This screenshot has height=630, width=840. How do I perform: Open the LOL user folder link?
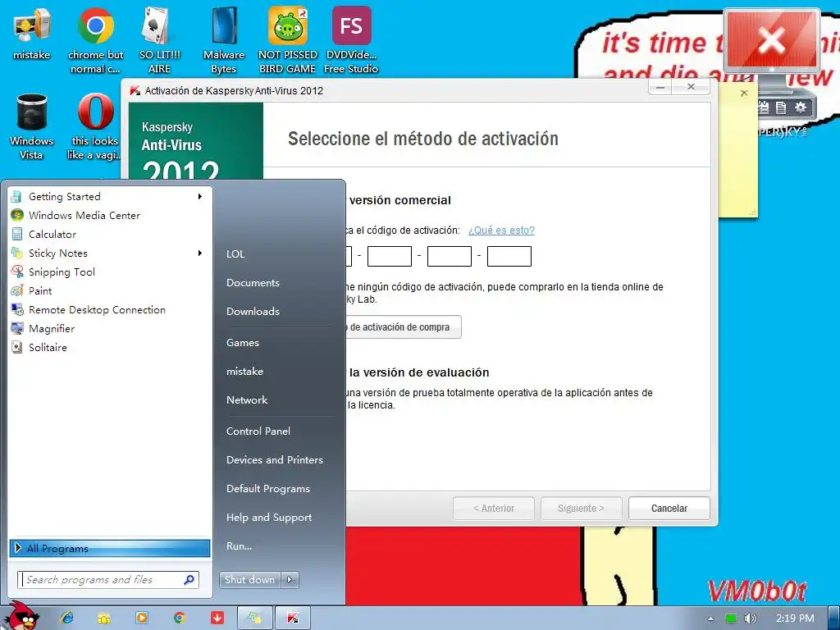click(x=235, y=254)
